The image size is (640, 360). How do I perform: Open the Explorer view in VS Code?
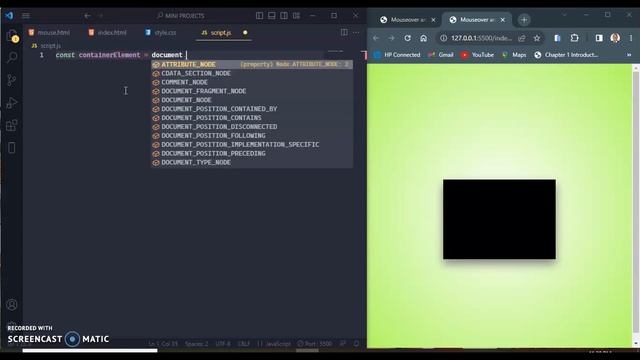click(x=12, y=35)
